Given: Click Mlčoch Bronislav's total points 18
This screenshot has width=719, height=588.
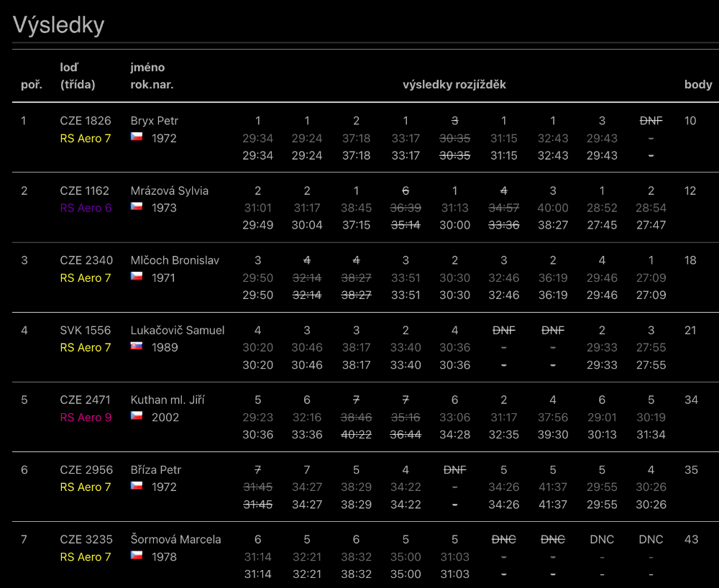Looking at the screenshot, I should 690,260.
